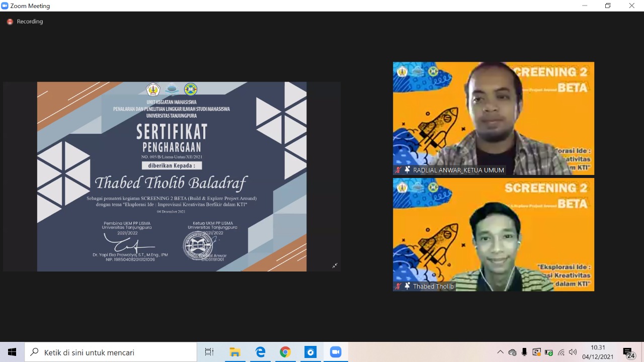Click muted mic icon on Radlial Anwar's video

click(x=398, y=170)
